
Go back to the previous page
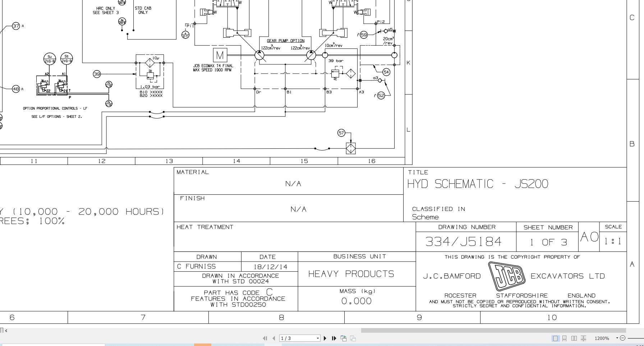coord(274,338)
